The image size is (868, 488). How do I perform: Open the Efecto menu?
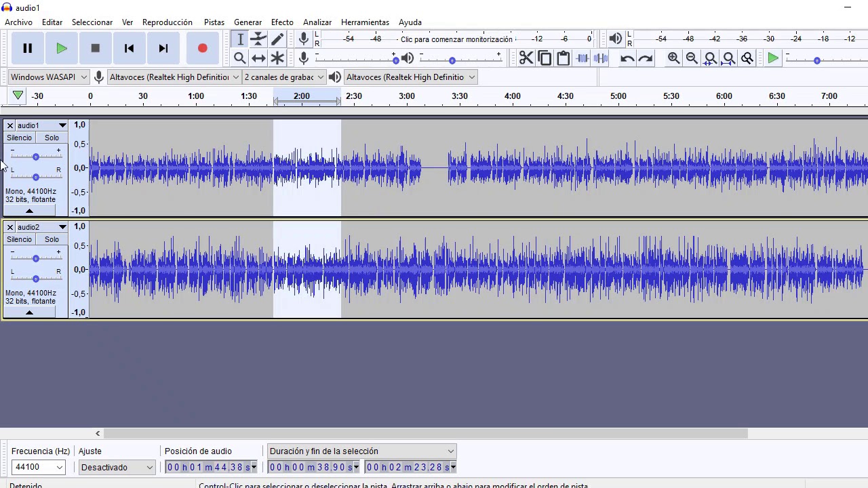(282, 22)
